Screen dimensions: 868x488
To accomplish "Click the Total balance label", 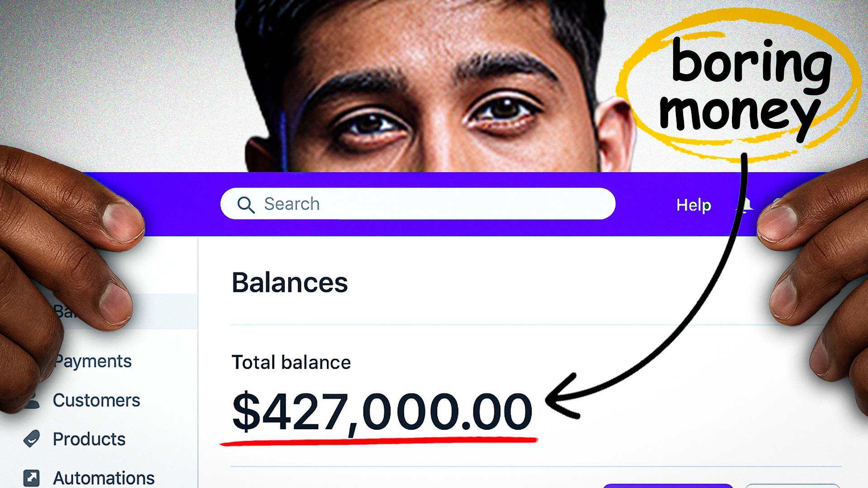I will point(291,362).
